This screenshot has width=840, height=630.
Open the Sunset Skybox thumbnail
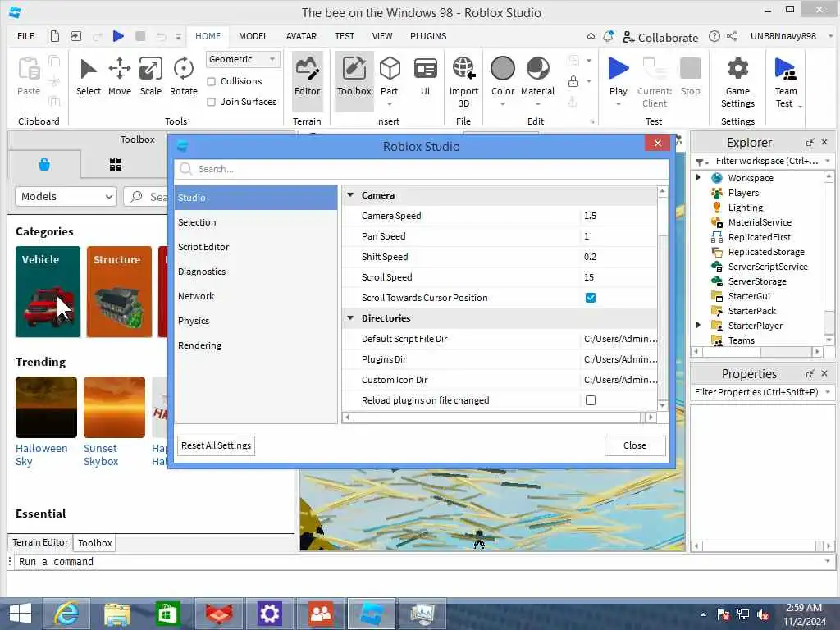[x=114, y=407]
